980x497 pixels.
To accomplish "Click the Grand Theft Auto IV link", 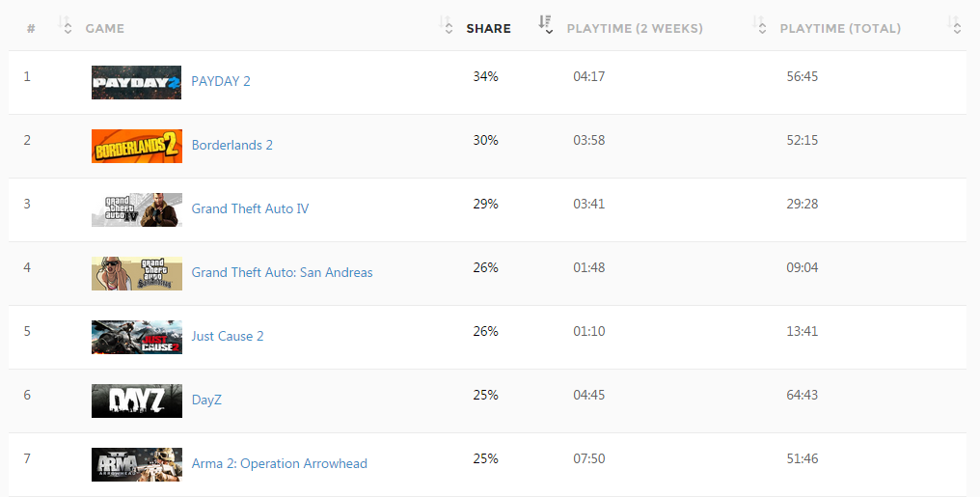I will click(250, 208).
